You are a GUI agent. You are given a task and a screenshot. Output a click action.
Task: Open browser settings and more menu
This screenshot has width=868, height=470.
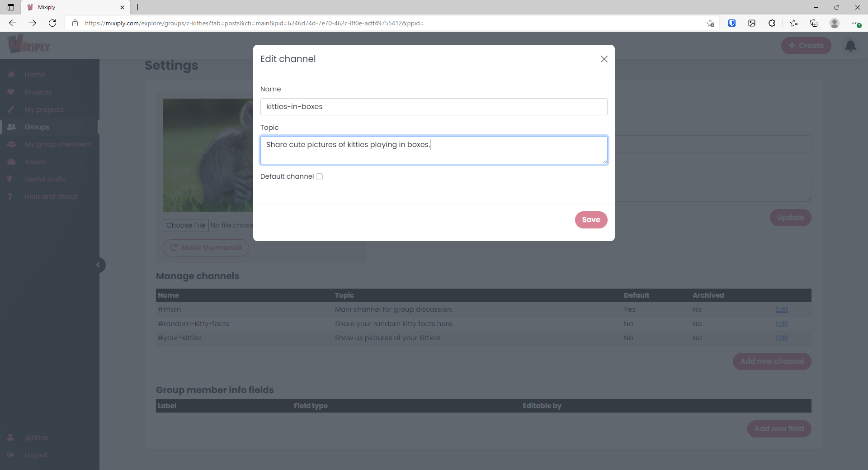(x=856, y=23)
